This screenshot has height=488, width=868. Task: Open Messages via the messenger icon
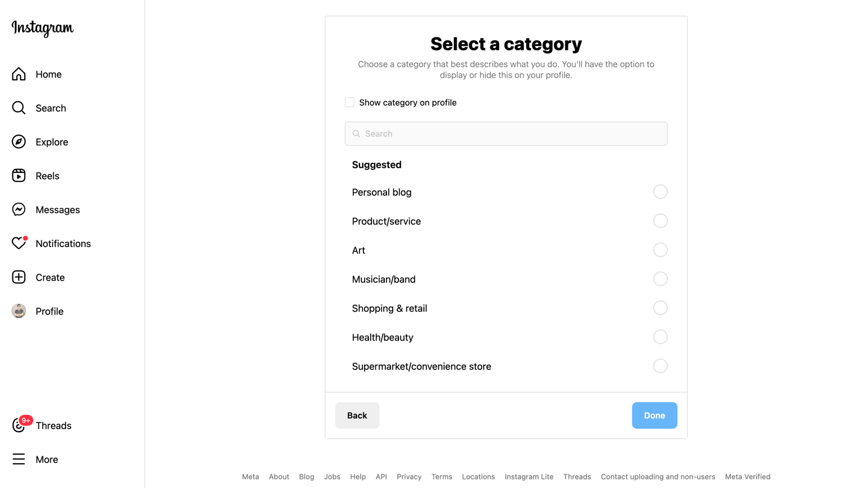tap(19, 210)
